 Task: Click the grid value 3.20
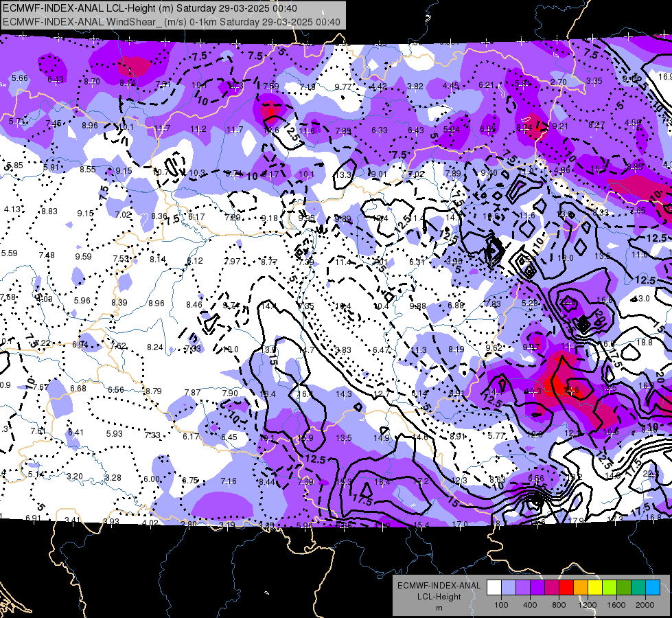tap(75, 477)
